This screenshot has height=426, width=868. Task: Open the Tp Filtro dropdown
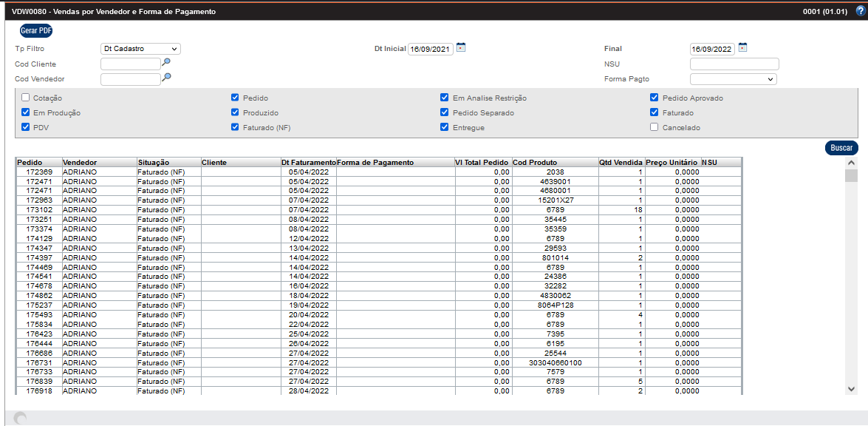point(140,49)
